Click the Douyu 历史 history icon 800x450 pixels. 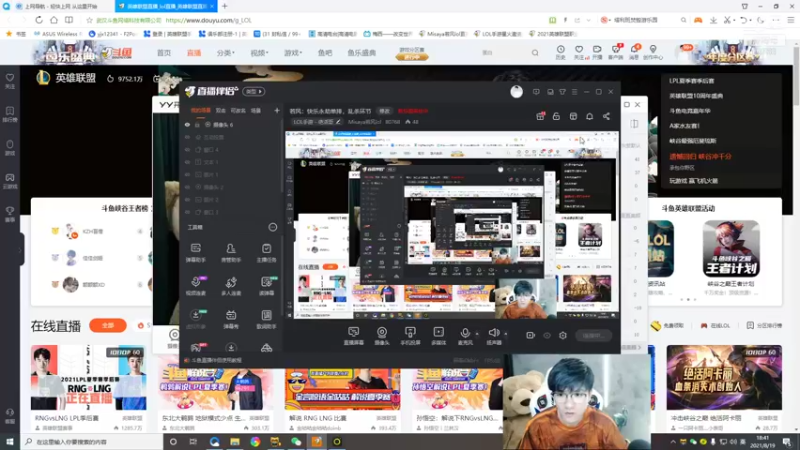pos(560,52)
